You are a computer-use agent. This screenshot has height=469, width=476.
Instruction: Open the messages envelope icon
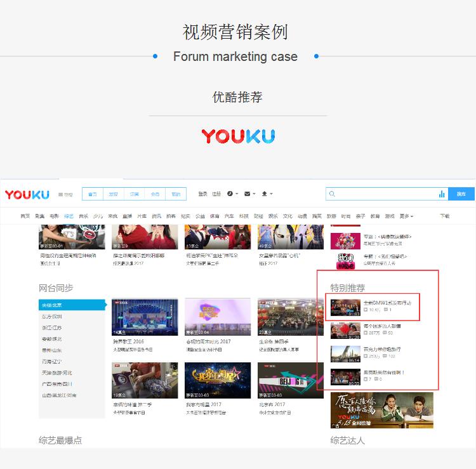tap(247, 194)
